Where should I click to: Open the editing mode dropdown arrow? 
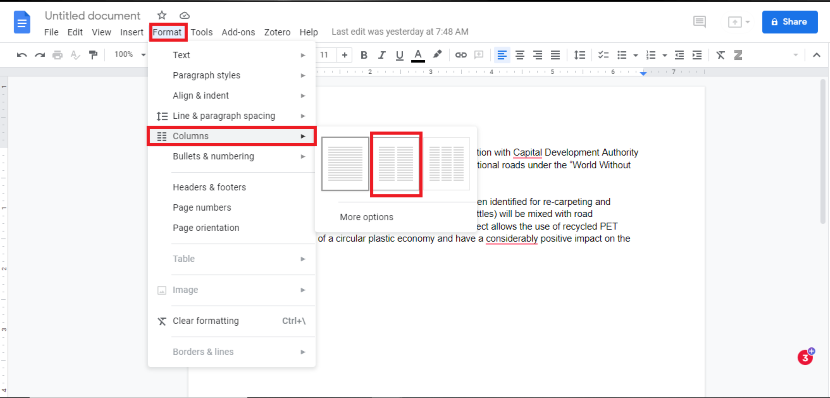[795, 55]
